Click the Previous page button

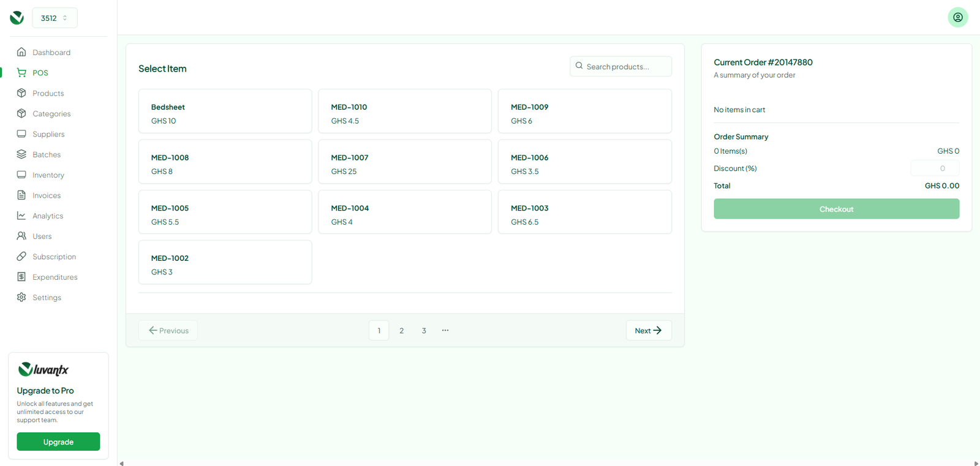[168, 330]
